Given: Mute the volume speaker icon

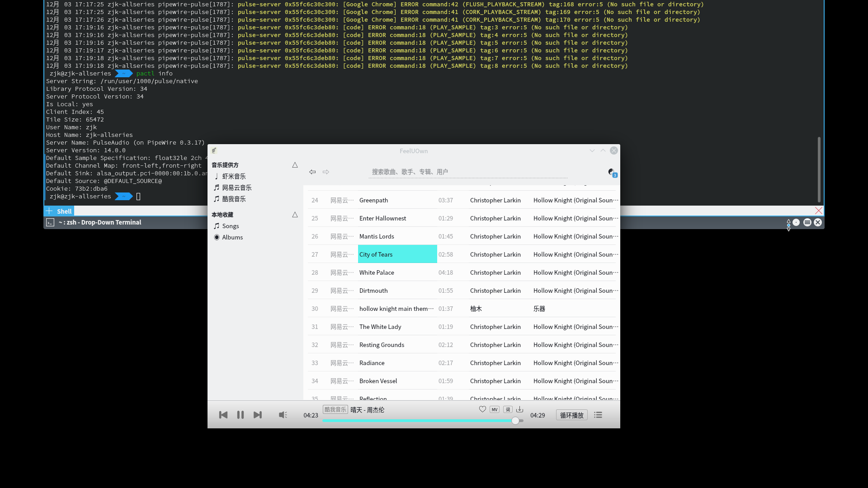Looking at the screenshot, I should pyautogui.click(x=283, y=415).
